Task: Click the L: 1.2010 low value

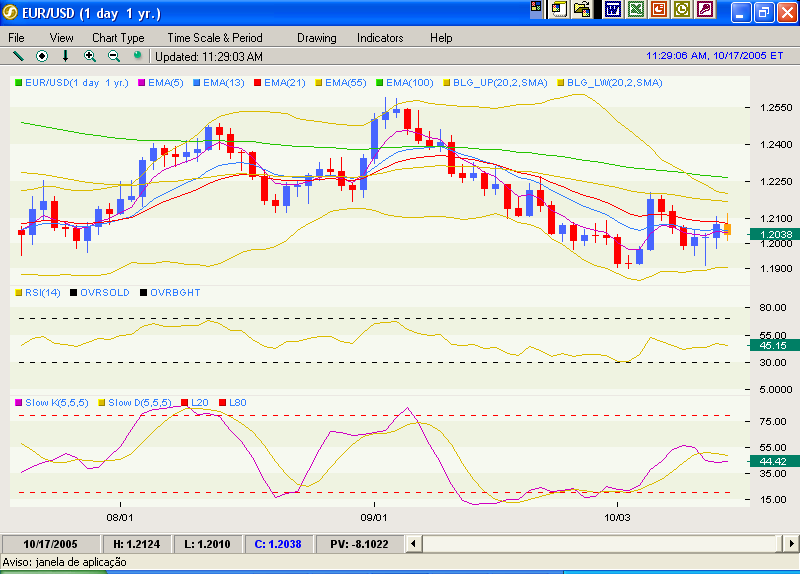Action: 207,544
